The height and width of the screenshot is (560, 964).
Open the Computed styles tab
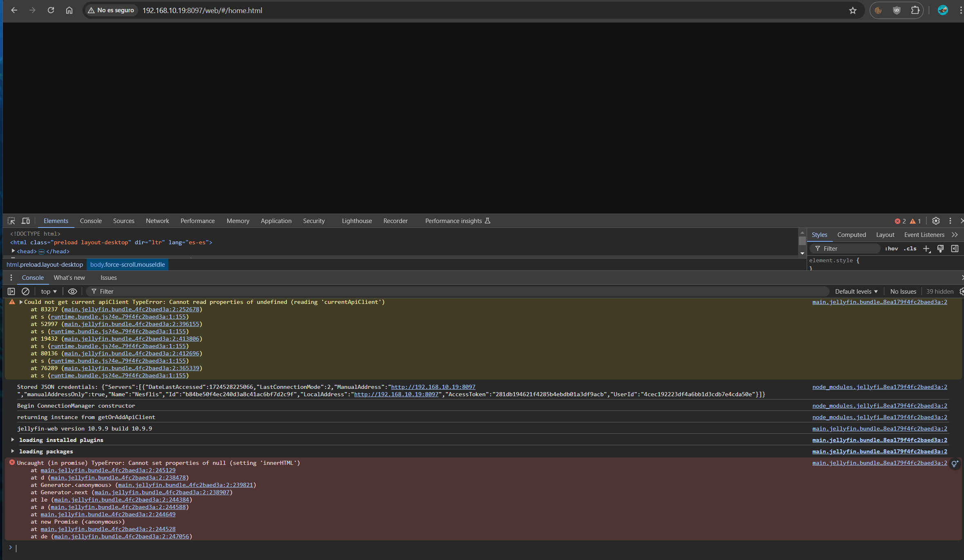[x=851, y=235]
